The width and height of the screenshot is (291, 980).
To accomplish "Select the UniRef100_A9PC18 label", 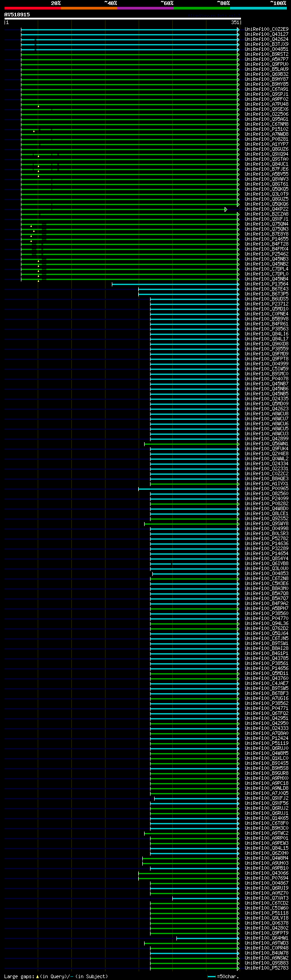I will coord(266,783).
